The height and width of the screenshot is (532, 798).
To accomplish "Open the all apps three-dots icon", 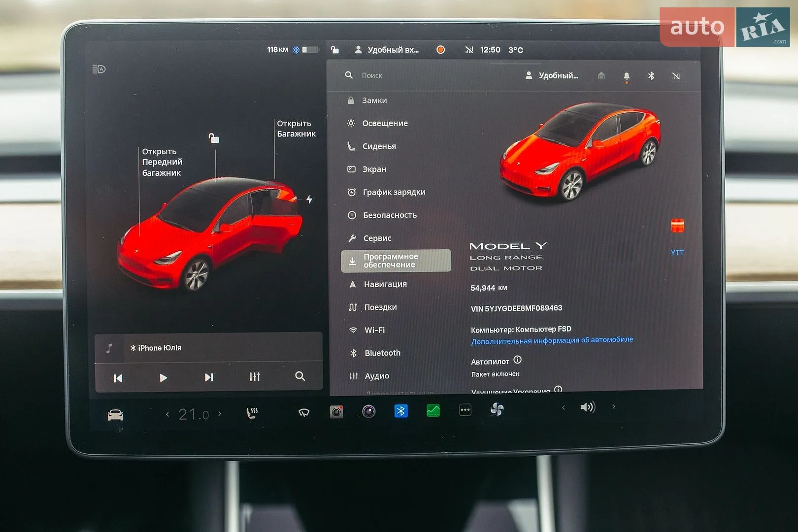I will (x=465, y=410).
